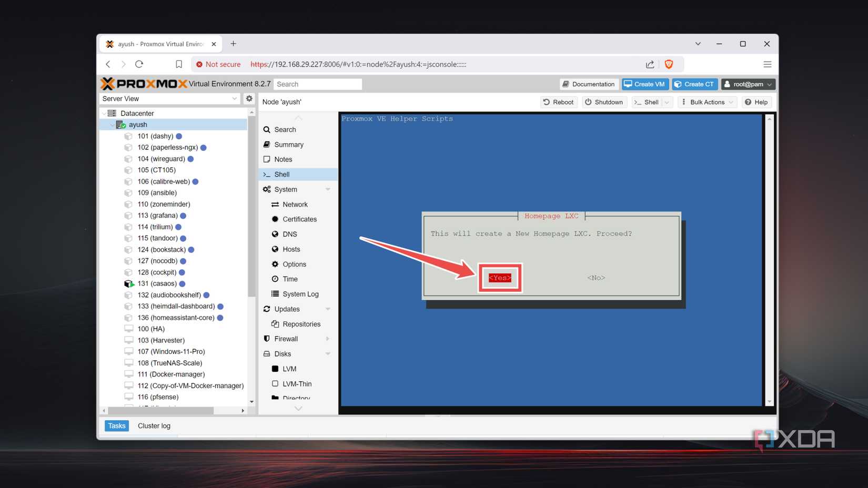This screenshot has height=488, width=868.
Task: Switch to the Cluster log tab
Action: click(x=154, y=426)
